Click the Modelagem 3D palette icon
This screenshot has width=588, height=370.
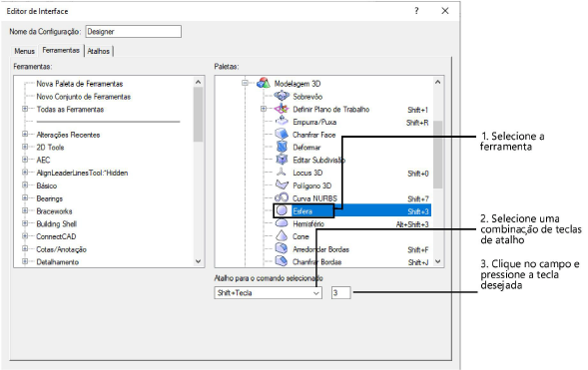(264, 83)
